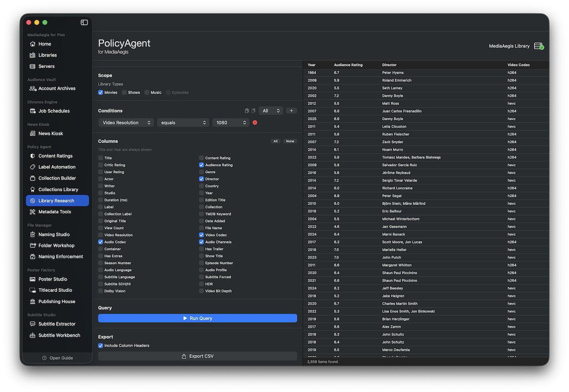Copy conditions with the clipboard icon

pos(247,111)
